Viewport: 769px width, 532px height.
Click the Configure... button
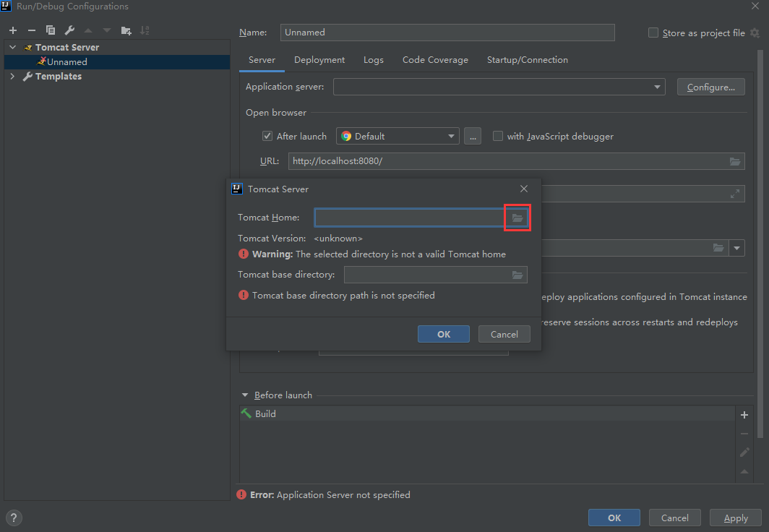point(710,87)
